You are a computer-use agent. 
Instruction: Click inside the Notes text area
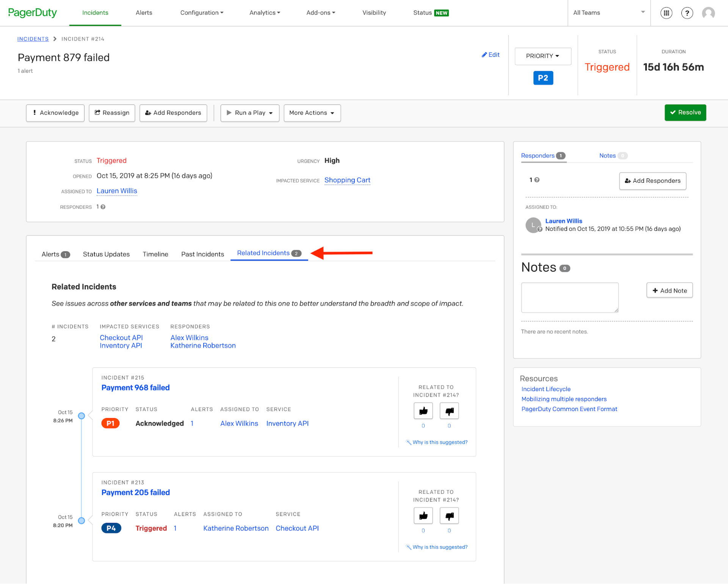tap(569, 298)
